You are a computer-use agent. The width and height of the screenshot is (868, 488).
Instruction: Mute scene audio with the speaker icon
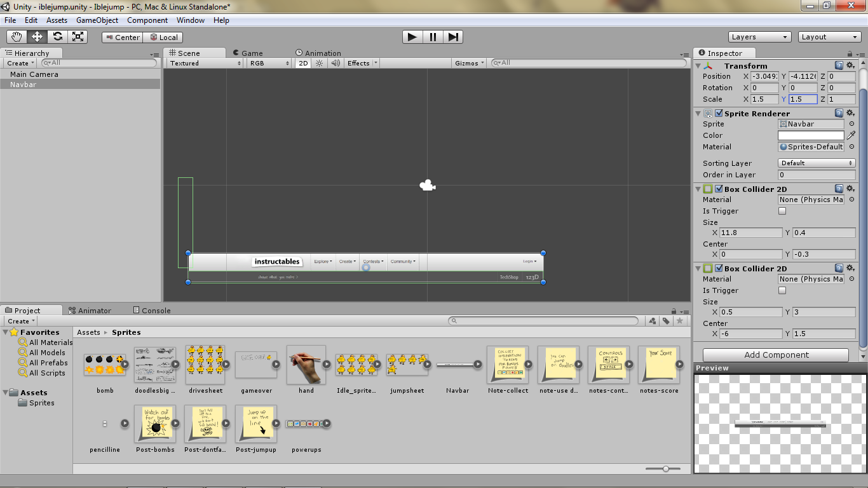point(336,63)
